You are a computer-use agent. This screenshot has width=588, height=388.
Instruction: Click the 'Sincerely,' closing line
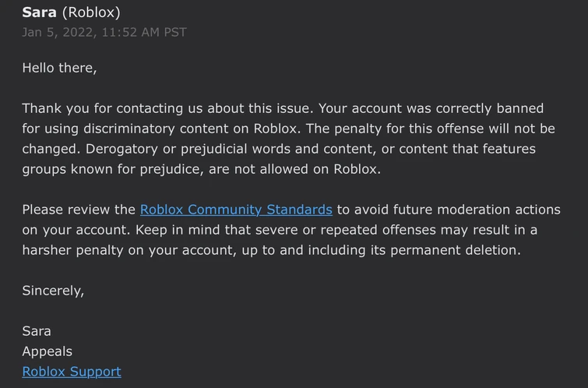pos(53,291)
